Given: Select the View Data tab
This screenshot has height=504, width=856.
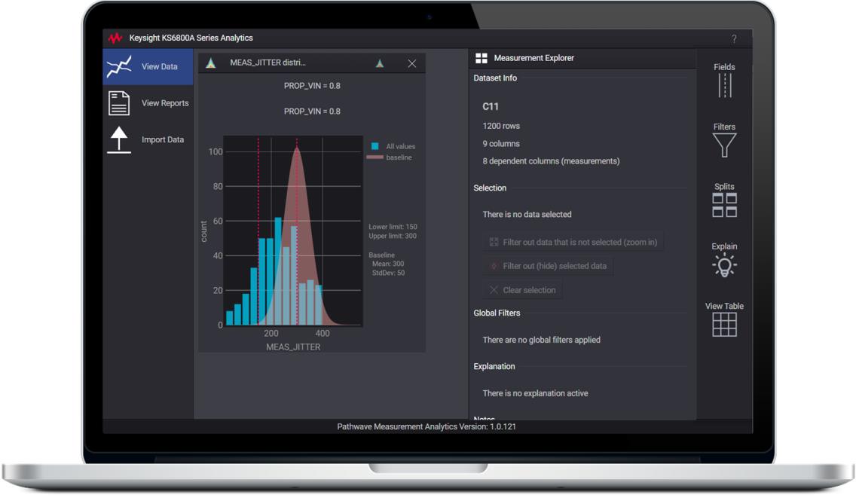Looking at the screenshot, I should 148,67.
